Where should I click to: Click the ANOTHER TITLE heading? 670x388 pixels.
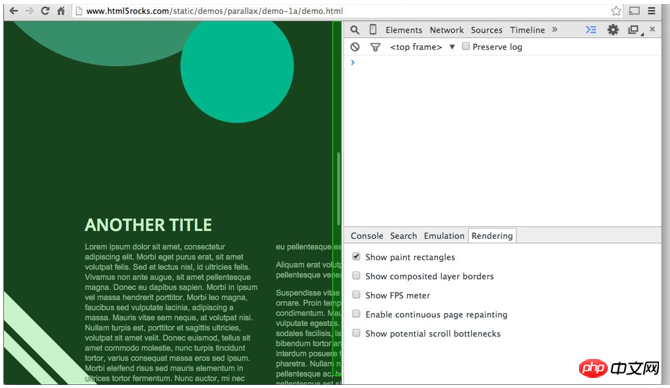pos(148,225)
